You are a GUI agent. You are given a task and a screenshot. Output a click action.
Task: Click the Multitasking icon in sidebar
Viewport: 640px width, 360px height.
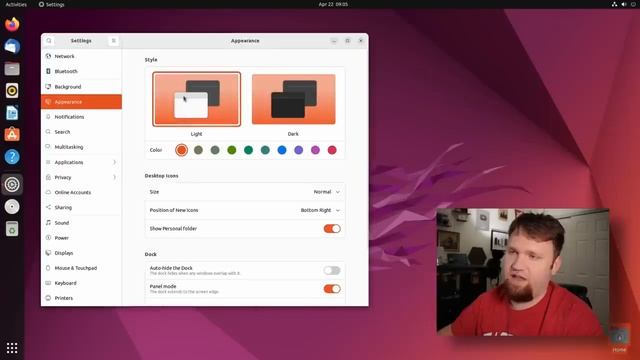point(48,147)
